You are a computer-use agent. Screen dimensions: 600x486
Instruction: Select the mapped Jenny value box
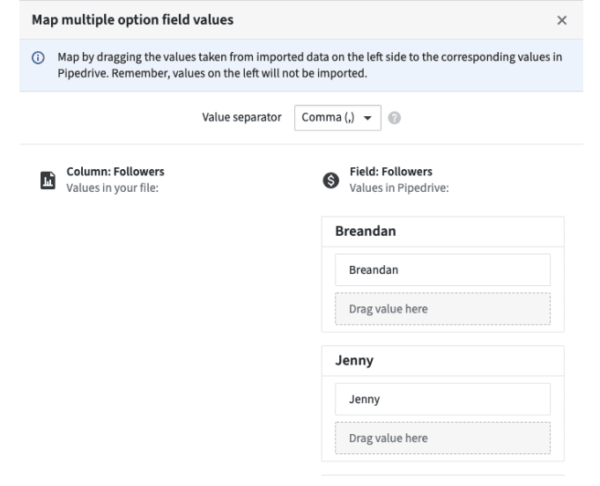click(443, 399)
